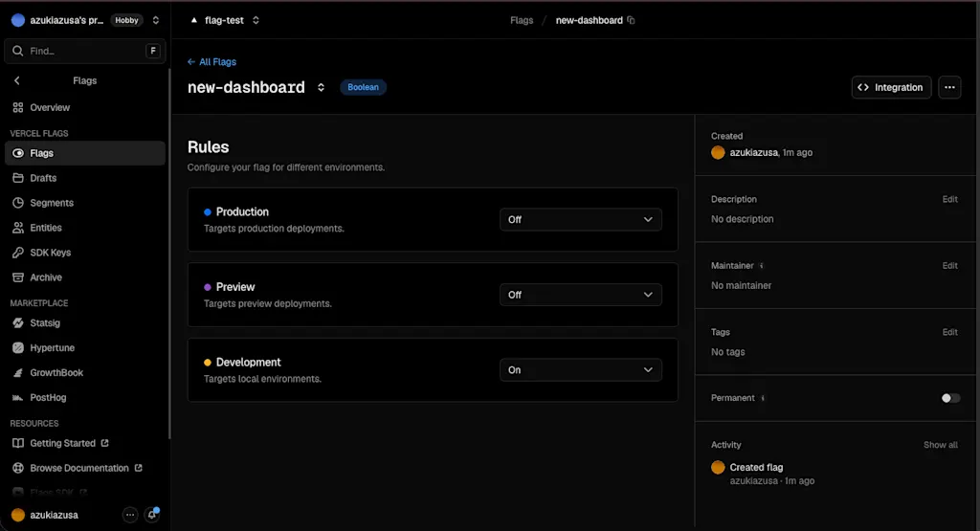Focus the Find search field
This screenshot has height=531, width=980.
tap(85, 52)
